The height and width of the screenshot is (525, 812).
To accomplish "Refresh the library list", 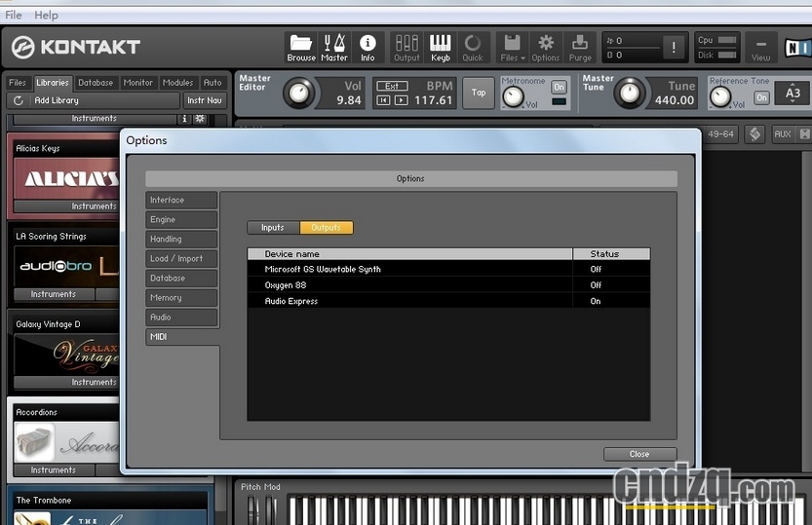I will click(x=19, y=100).
